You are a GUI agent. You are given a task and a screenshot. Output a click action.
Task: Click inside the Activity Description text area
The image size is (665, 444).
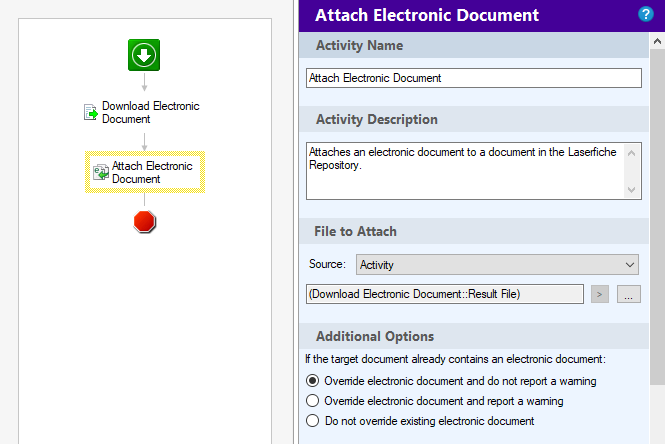pos(465,171)
